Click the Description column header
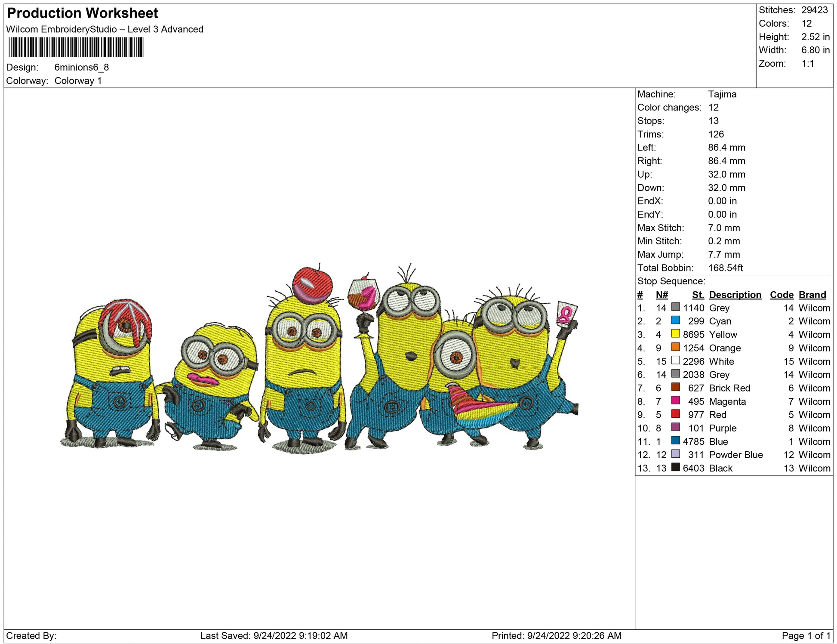 [x=735, y=295]
